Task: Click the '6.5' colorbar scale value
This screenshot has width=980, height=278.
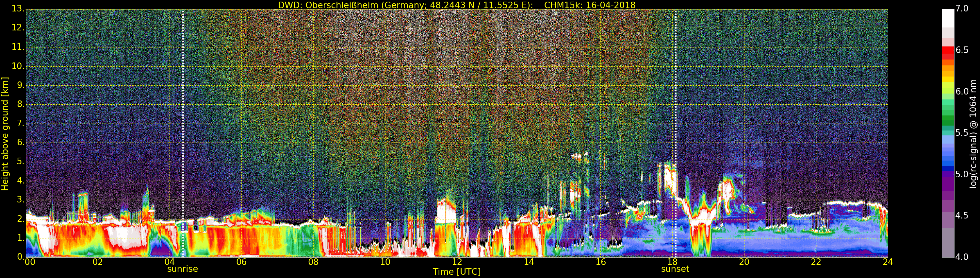Action: 962,50
